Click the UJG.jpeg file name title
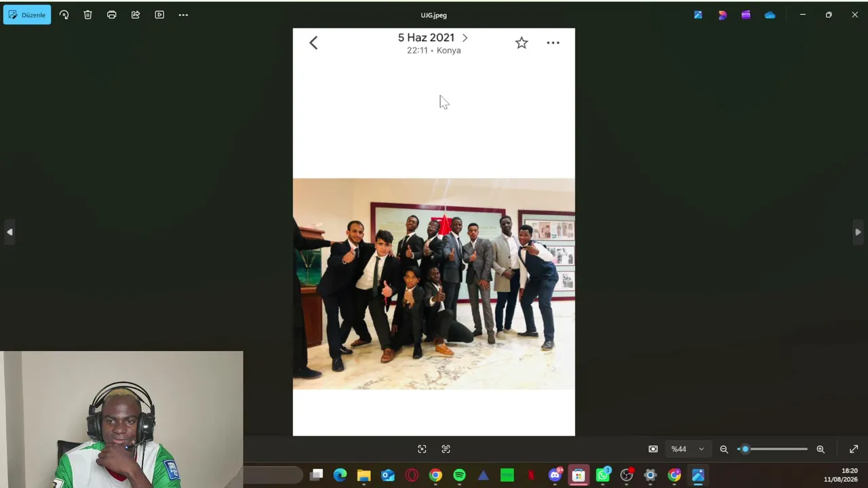The height and width of the screenshot is (488, 868). [x=434, y=15]
